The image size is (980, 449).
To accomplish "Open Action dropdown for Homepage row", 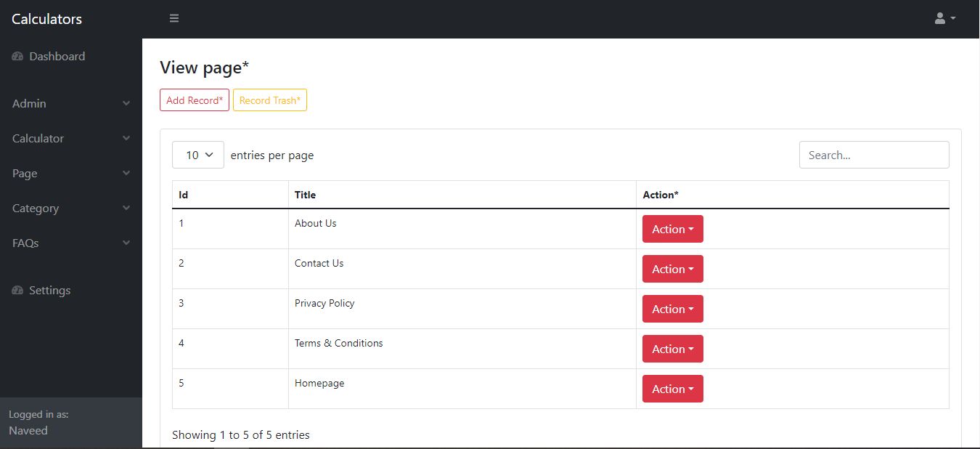I will pyautogui.click(x=672, y=389).
